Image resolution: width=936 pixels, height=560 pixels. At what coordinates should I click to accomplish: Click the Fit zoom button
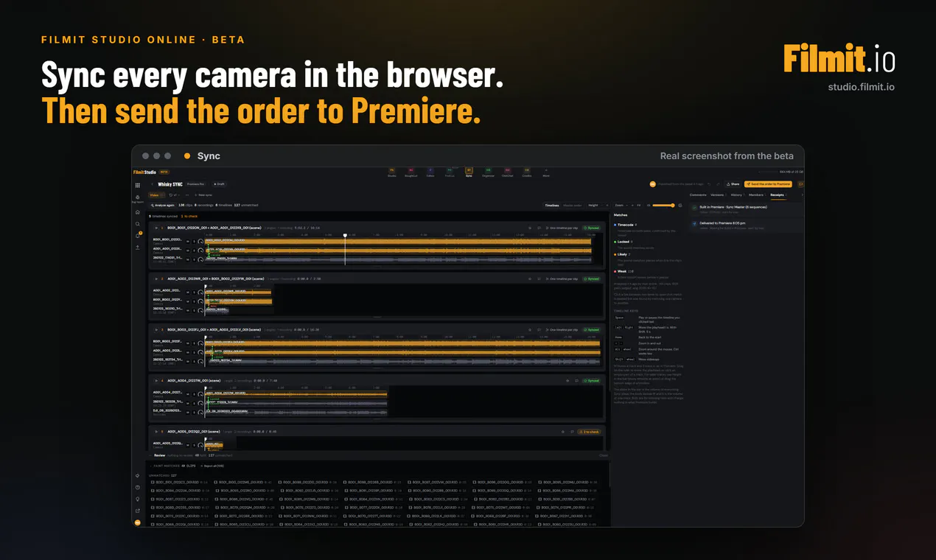coord(638,206)
